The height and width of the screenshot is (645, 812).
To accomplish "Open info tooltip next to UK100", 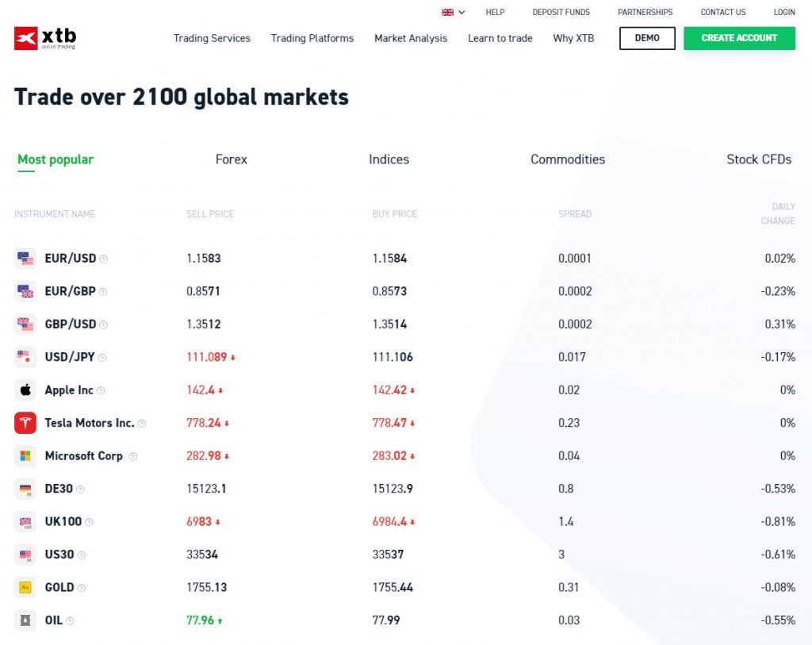I will 89,522.
